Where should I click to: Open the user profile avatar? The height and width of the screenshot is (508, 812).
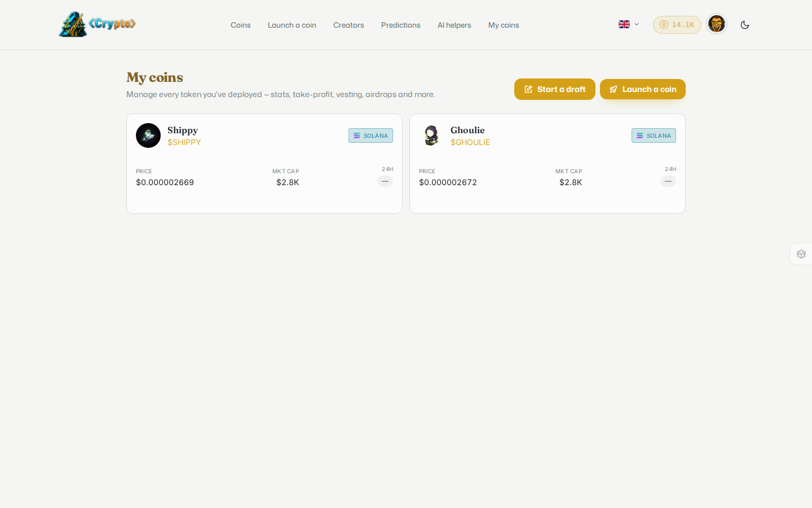pos(717,24)
